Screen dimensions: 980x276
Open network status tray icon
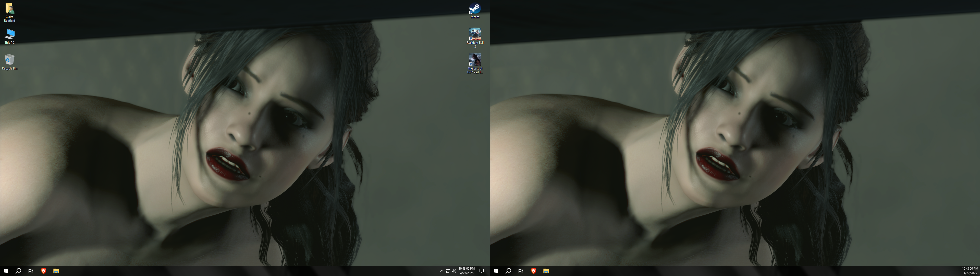(x=448, y=271)
